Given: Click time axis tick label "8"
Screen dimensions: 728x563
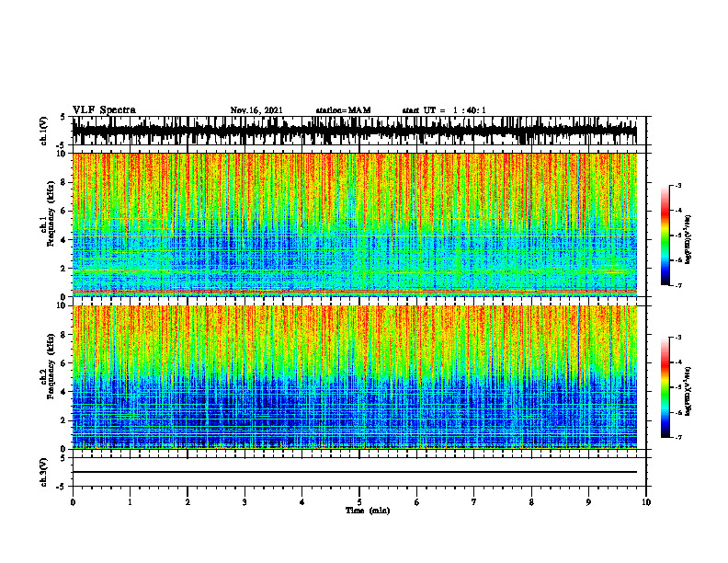Looking at the screenshot, I should pyautogui.click(x=531, y=502).
